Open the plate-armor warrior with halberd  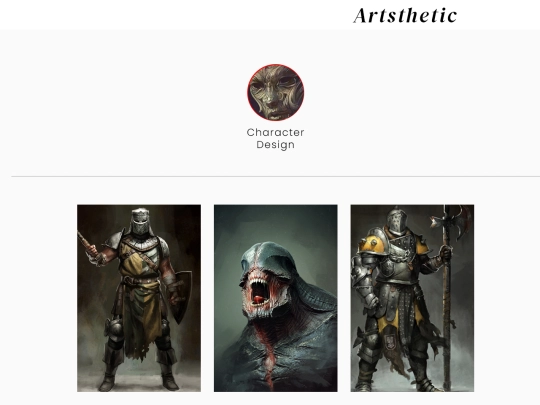tap(412, 298)
